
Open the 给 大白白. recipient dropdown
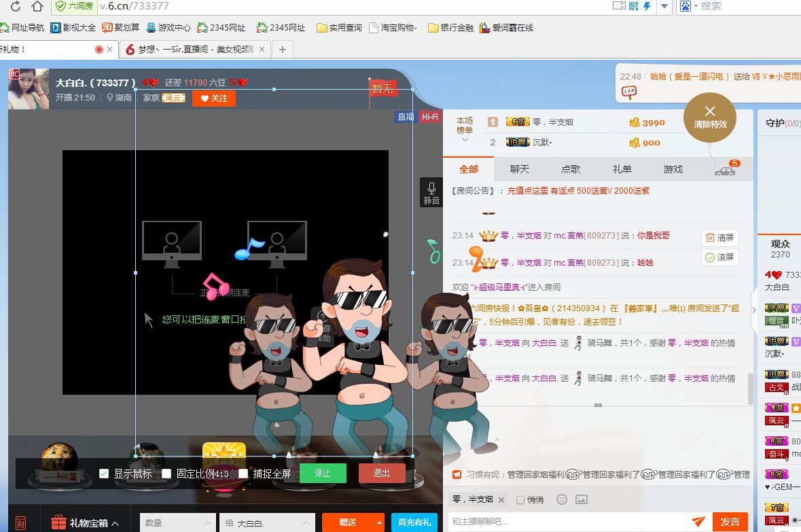(268, 522)
